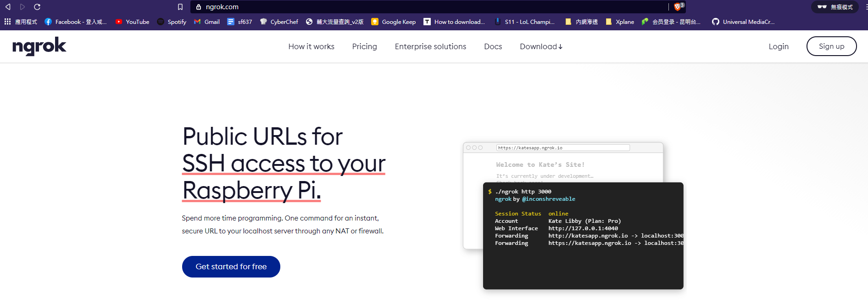Open the How to download bookmark

[454, 22]
